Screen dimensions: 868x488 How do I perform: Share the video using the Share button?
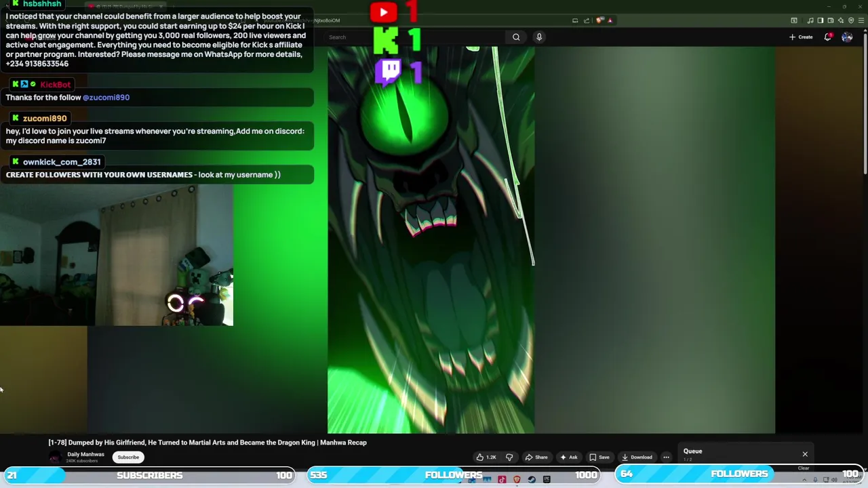[x=536, y=457]
